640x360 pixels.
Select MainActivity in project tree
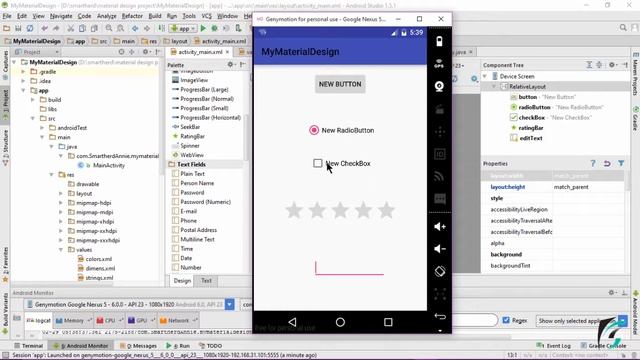coord(109,165)
